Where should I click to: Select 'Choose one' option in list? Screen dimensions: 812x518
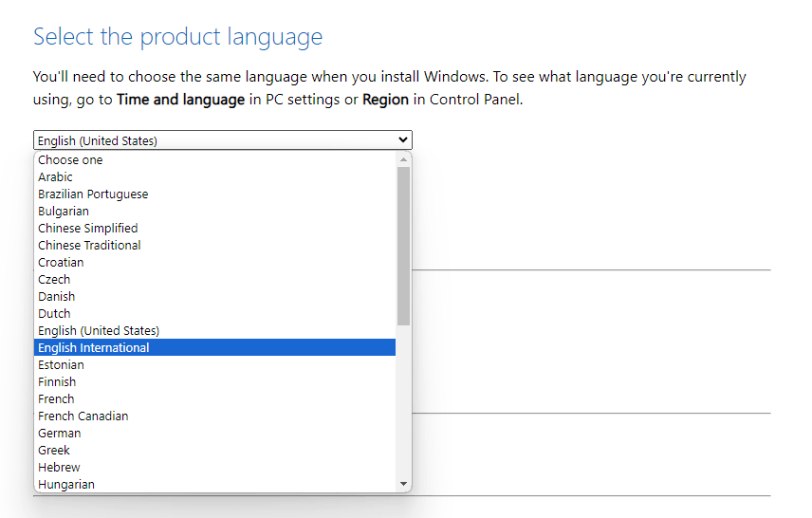coord(215,160)
